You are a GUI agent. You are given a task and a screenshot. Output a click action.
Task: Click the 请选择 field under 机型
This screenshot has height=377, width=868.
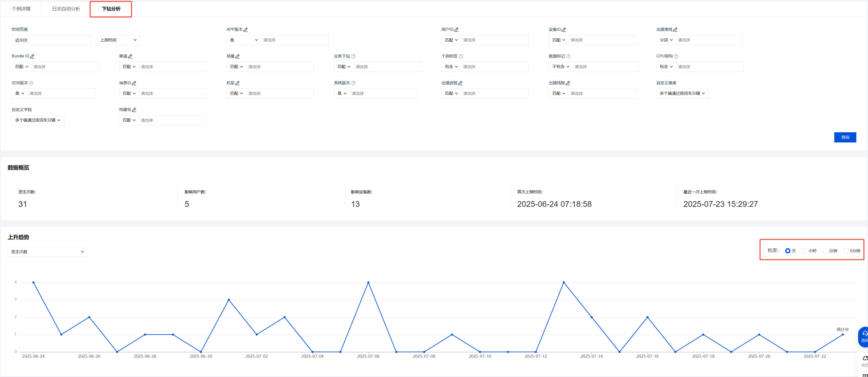coord(280,94)
